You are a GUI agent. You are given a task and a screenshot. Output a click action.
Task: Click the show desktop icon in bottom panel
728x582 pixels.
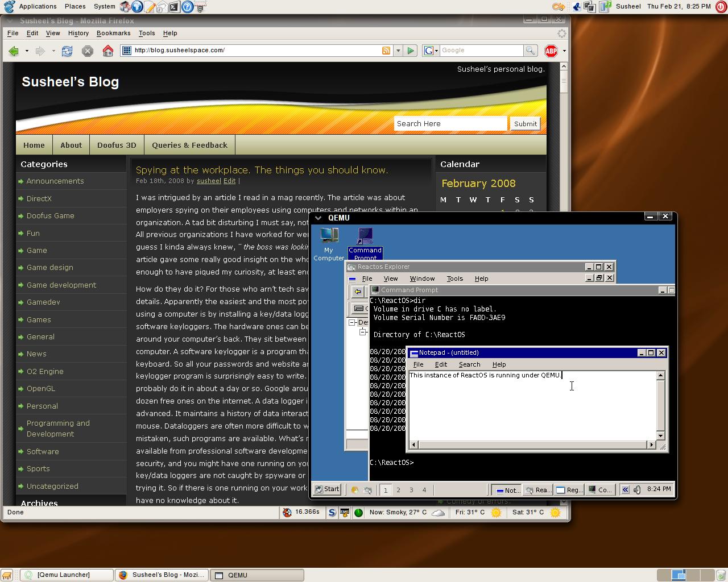tap(7, 575)
